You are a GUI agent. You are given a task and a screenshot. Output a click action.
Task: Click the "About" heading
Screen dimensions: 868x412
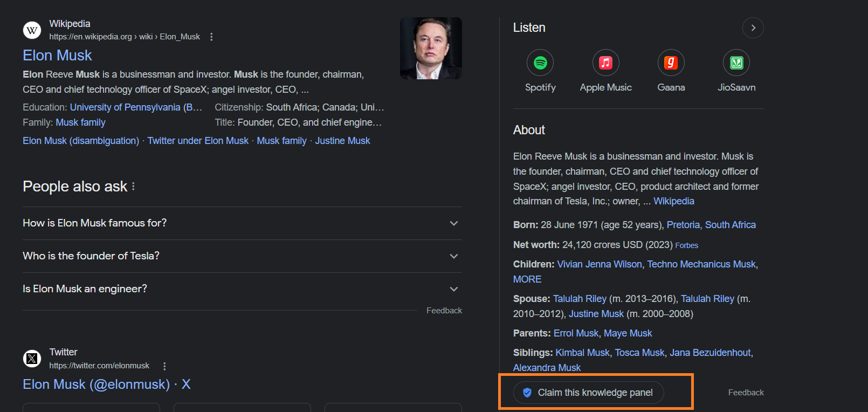click(x=529, y=130)
